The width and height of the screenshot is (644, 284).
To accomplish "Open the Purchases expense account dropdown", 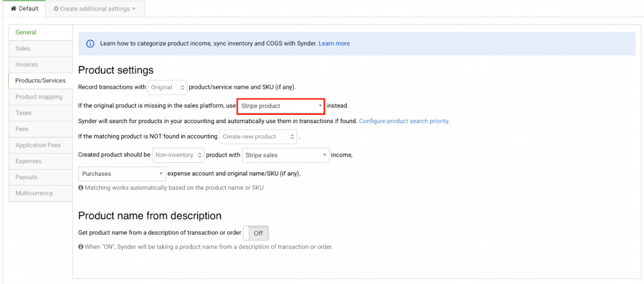I will tap(123, 173).
